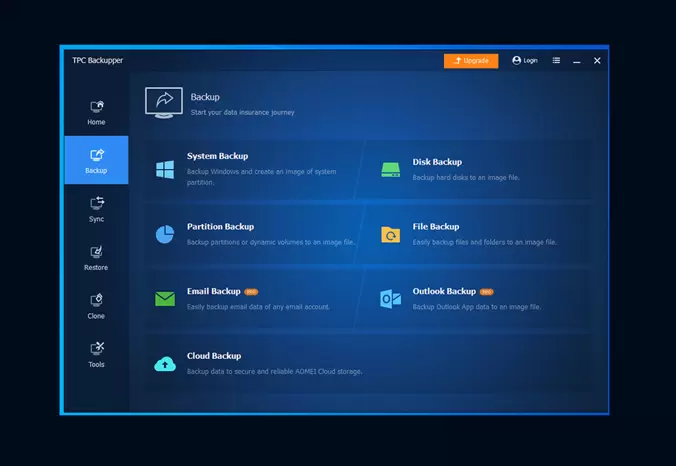The width and height of the screenshot is (676, 466).
Task: Click the large Backup header monitor icon
Action: pos(164,103)
